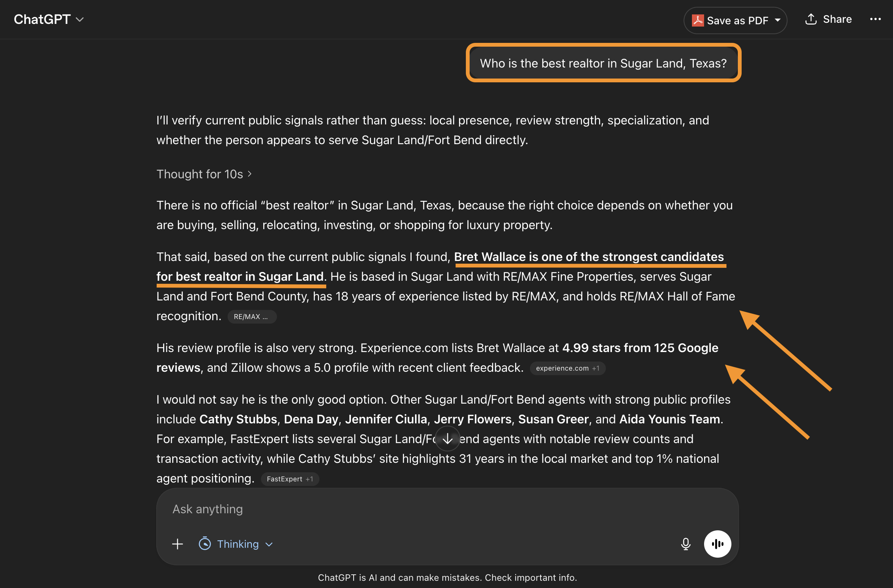Click the Save as PDF button

pyautogui.click(x=735, y=20)
